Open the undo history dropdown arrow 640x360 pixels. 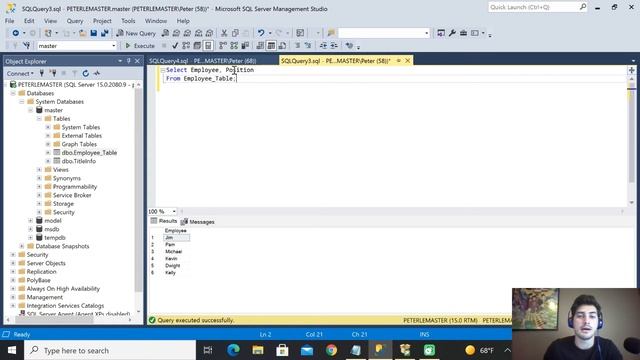[x=270, y=33]
